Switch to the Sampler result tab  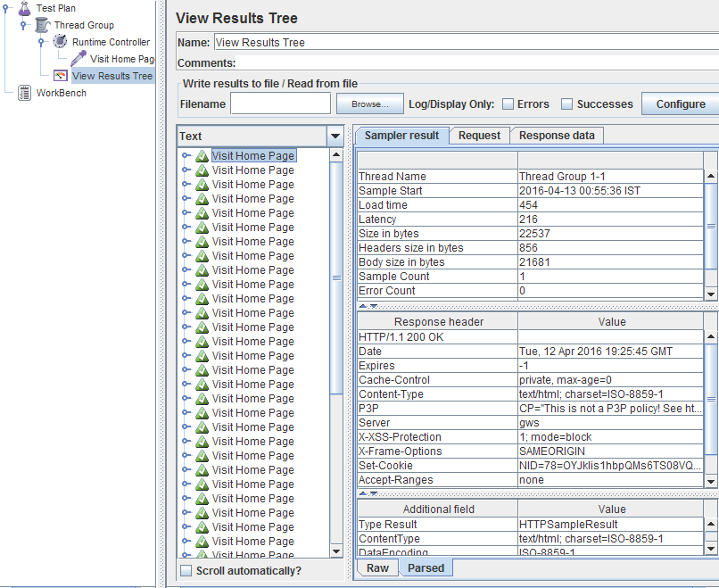[x=401, y=136]
